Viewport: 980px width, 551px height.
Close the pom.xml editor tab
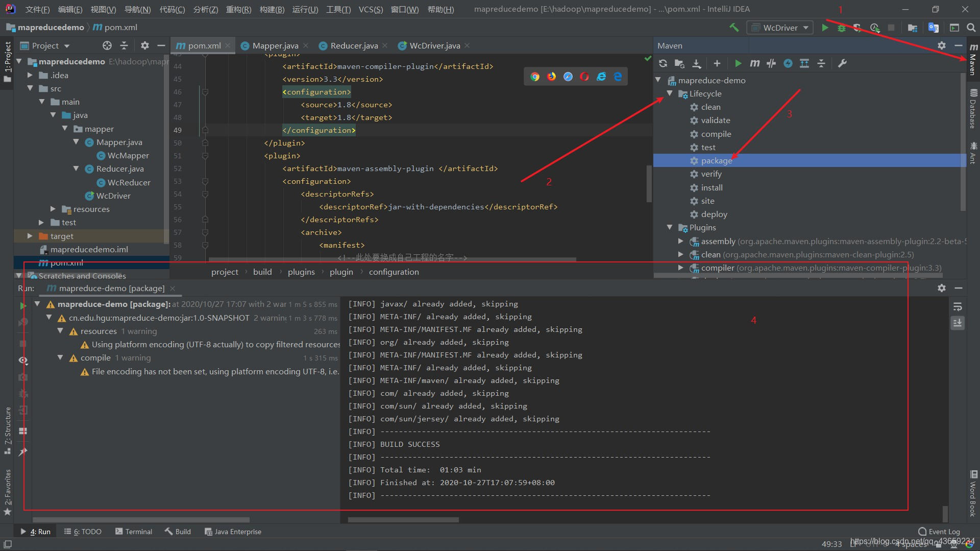click(228, 45)
